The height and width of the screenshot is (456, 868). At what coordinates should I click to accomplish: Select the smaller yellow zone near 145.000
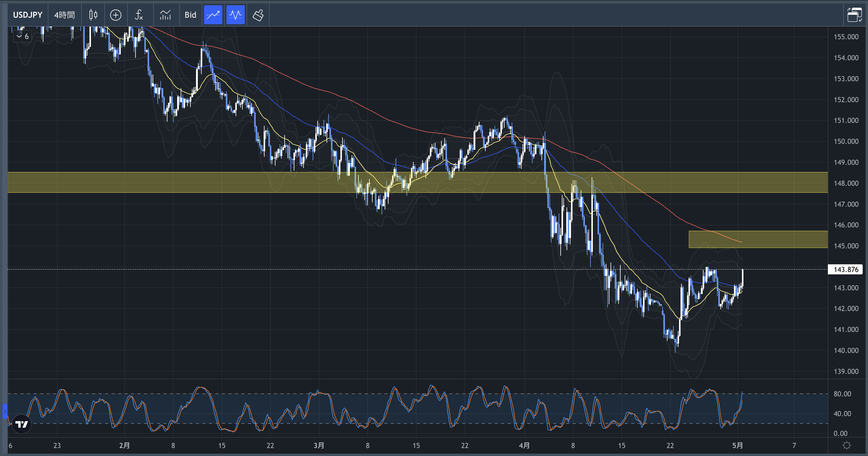[x=758, y=239]
